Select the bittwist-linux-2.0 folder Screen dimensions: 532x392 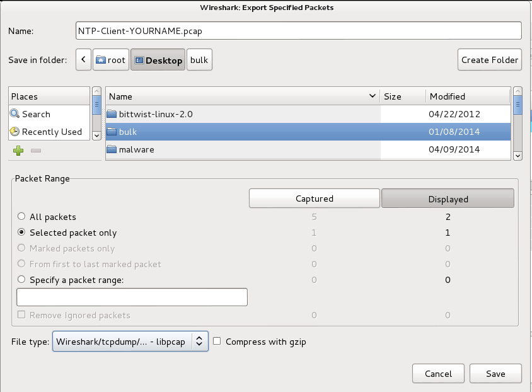tap(155, 114)
